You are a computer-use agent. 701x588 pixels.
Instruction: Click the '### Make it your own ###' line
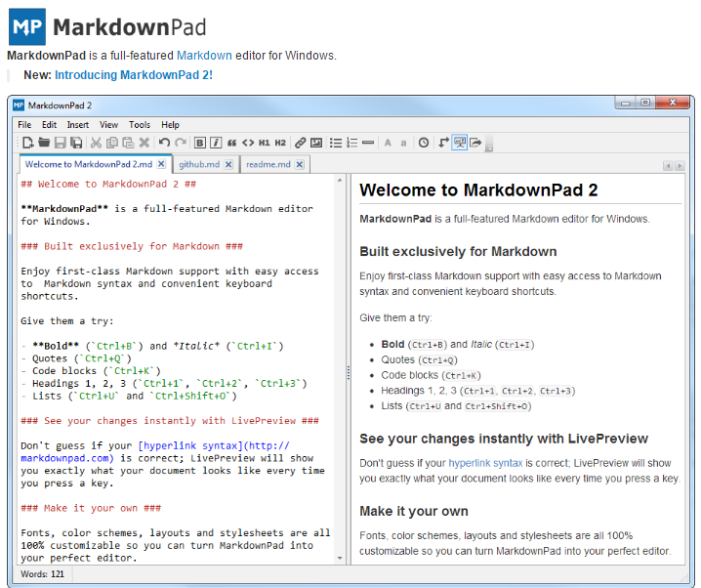[x=91, y=509]
